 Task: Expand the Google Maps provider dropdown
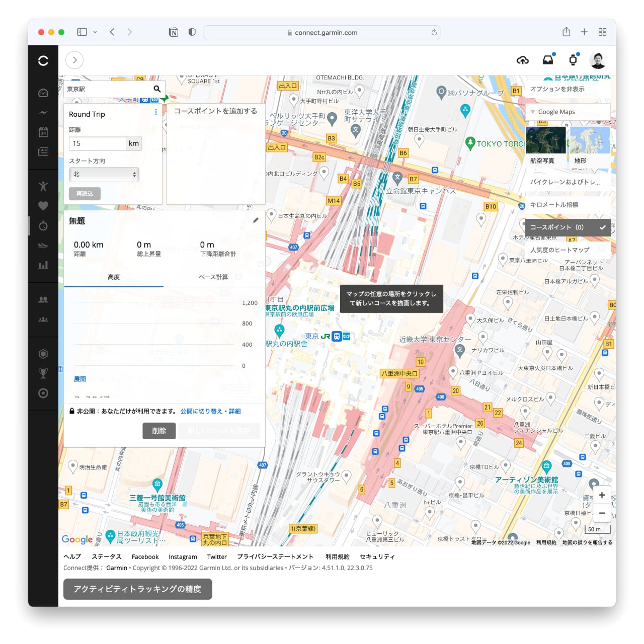tap(568, 112)
